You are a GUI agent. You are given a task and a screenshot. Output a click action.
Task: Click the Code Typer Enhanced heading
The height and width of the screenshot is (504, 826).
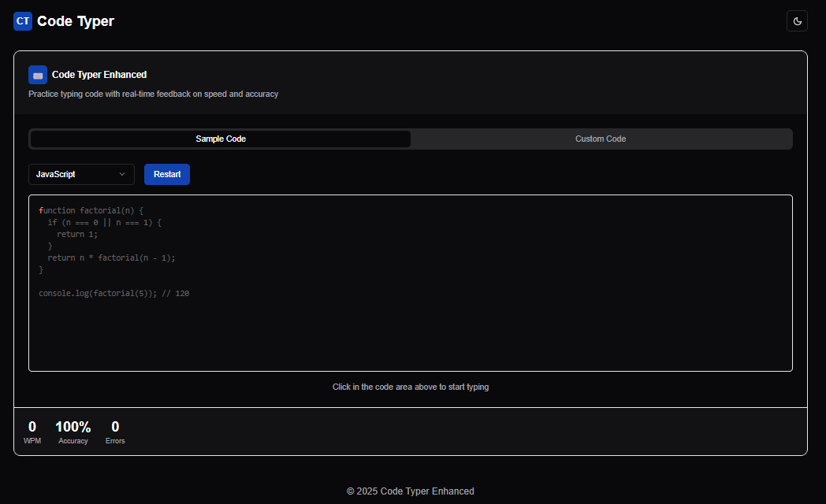coord(99,74)
